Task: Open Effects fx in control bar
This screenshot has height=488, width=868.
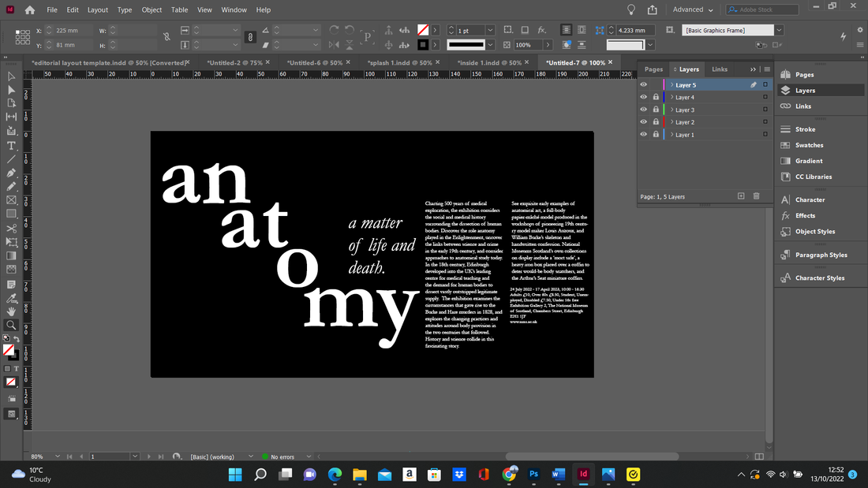Action: pyautogui.click(x=541, y=30)
